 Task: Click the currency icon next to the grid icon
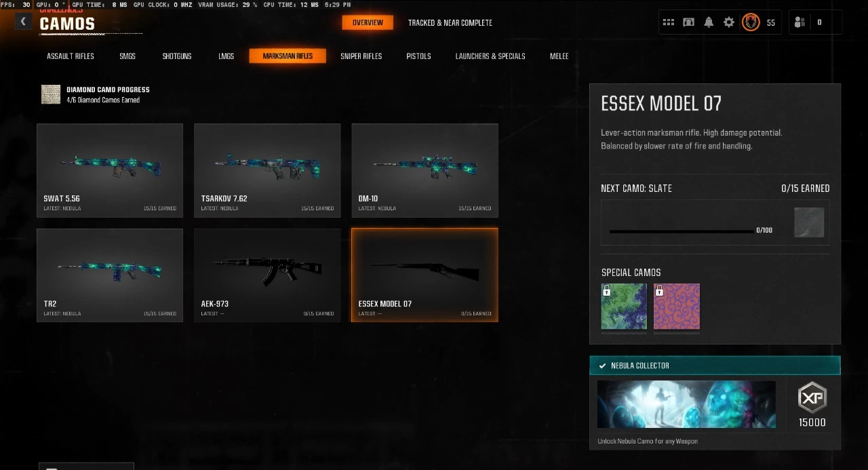[689, 22]
